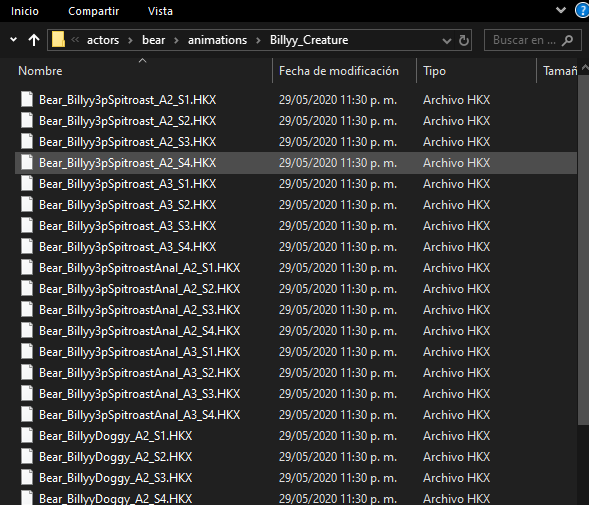Select file icon of Bear_Billyy3pSpitroast_A3_S4.HKX
This screenshot has height=505, width=589.
tap(27, 247)
